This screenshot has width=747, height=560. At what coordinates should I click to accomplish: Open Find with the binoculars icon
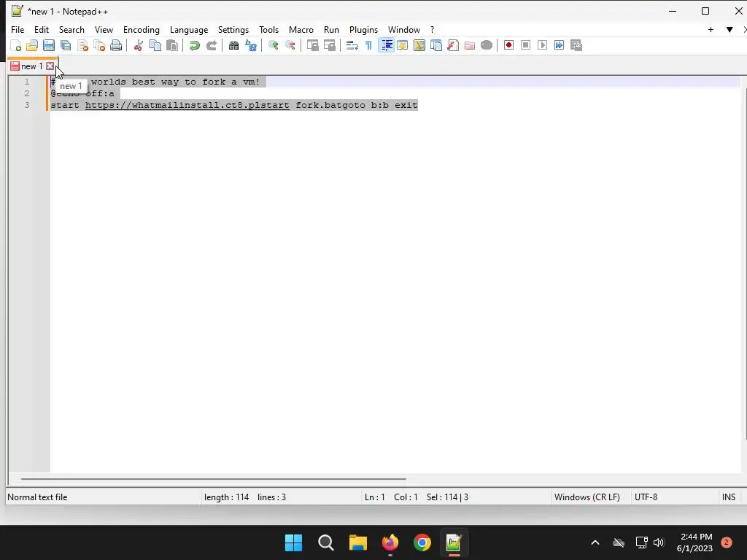[x=233, y=45]
